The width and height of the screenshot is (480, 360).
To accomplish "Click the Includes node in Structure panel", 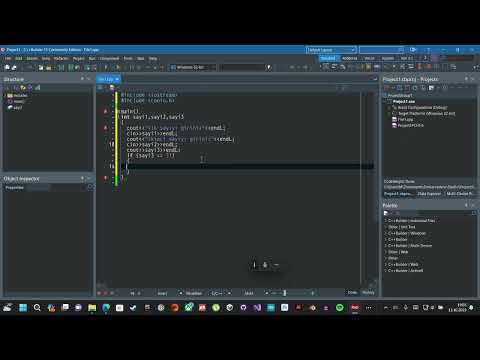I will pyautogui.click(x=20, y=96).
